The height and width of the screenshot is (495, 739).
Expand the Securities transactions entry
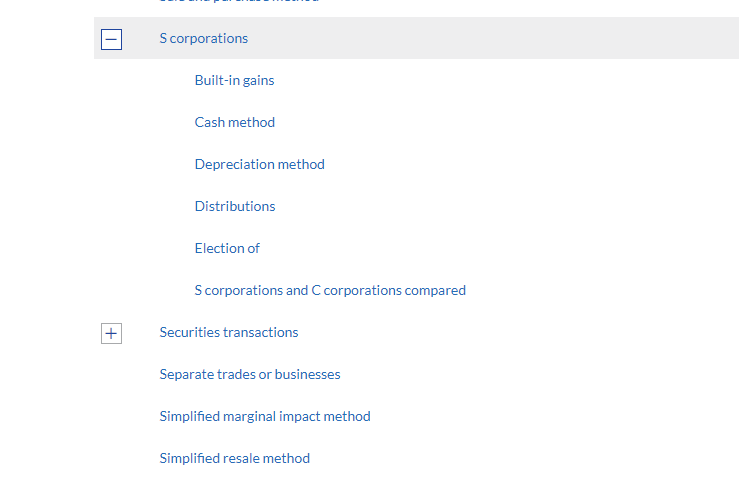[x=111, y=333]
